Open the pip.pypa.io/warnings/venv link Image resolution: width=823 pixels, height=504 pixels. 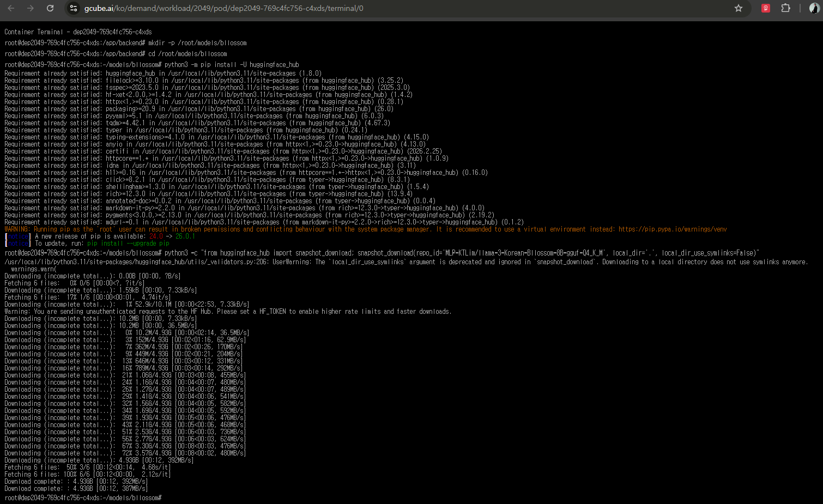coord(672,229)
